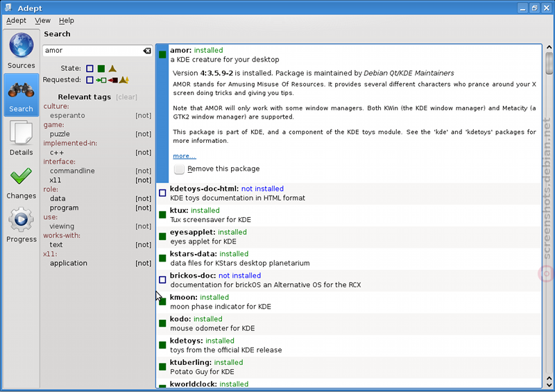Open the Sources panel
Screen dimensions: 555x392
click(x=22, y=51)
